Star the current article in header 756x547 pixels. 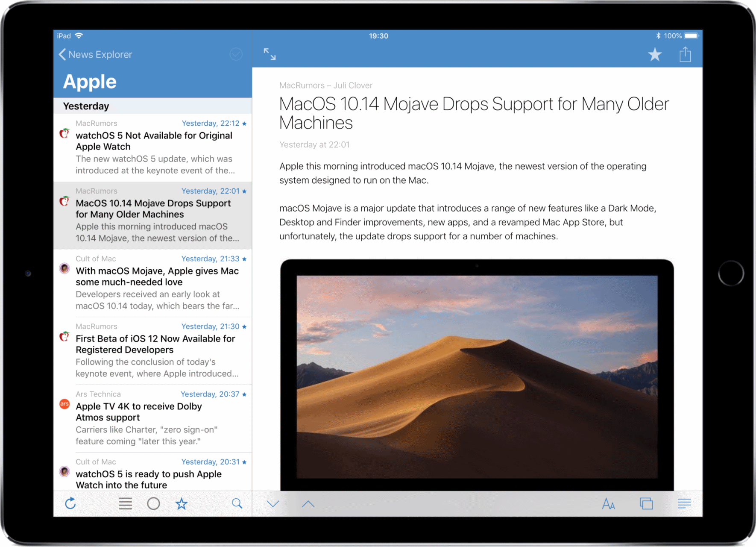[x=655, y=54]
